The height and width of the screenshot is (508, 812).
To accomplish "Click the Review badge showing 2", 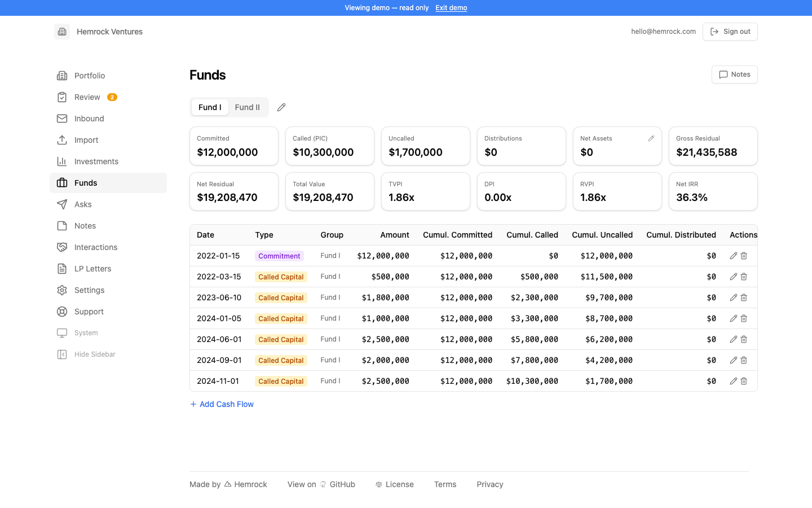I will (112, 97).
